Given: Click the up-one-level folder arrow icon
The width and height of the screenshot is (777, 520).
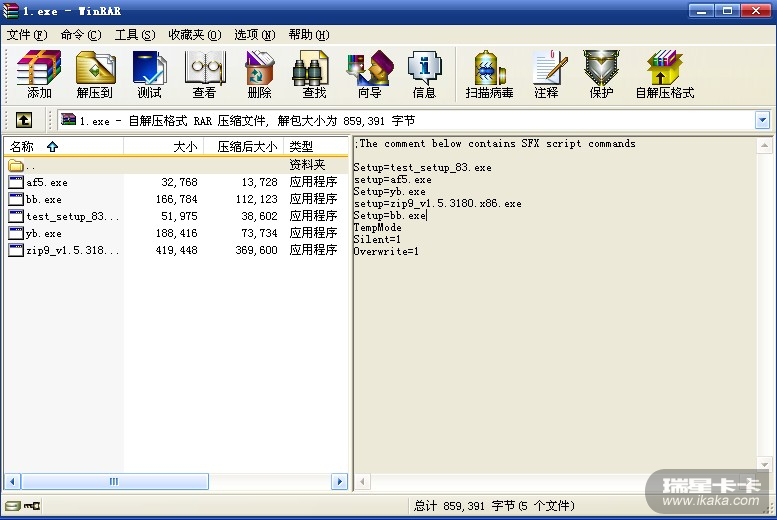Looking at the screenshot, I should tap(24, 120).
